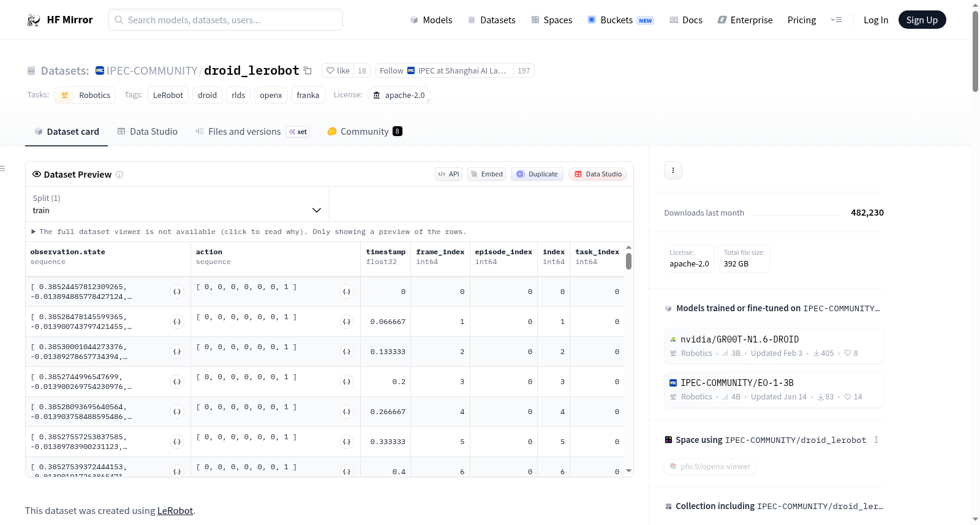Click the Embed button
The width and height of the screenshot is (980, 525).
(486, 175)
